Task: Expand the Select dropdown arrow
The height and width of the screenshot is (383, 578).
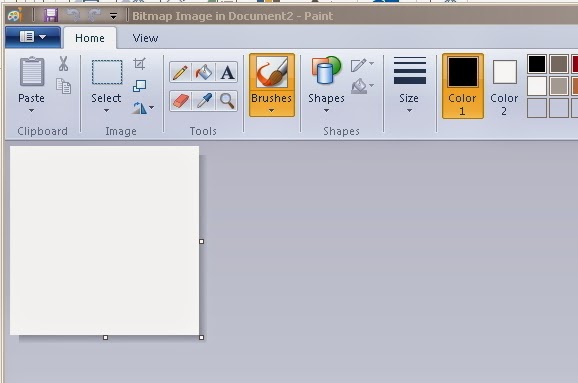Action: pos(106,110)
